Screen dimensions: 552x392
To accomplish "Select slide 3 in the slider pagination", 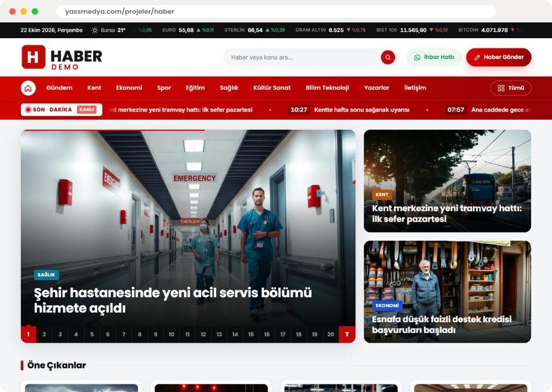I will pyautogui.click(x=60, y=334).
